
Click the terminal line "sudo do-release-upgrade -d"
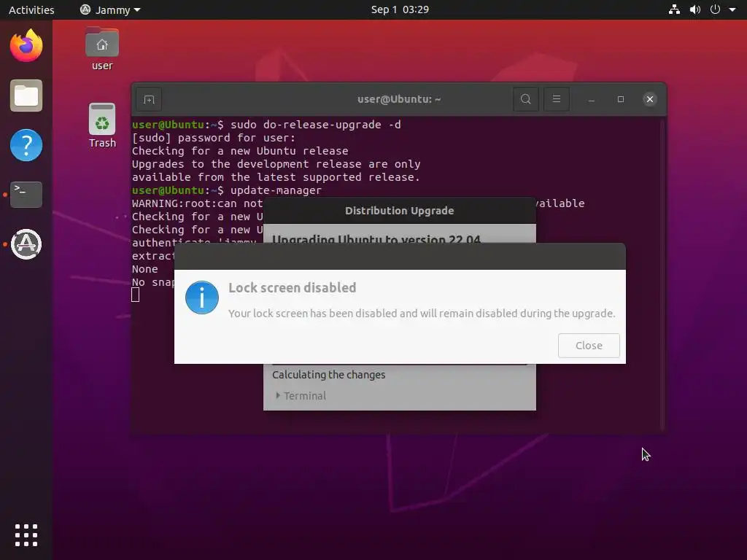click(315, 125)
